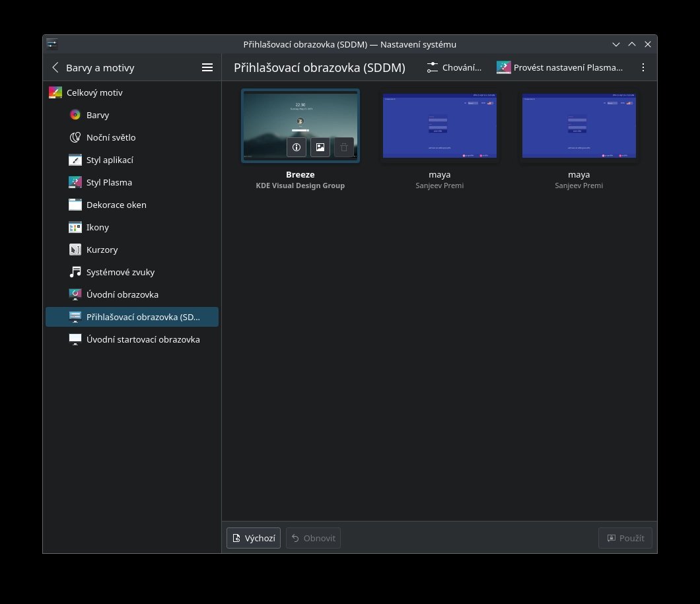Click the info icon on Breeze thumbnail
This screenshot has height=604, width=700.
(297, 147)
